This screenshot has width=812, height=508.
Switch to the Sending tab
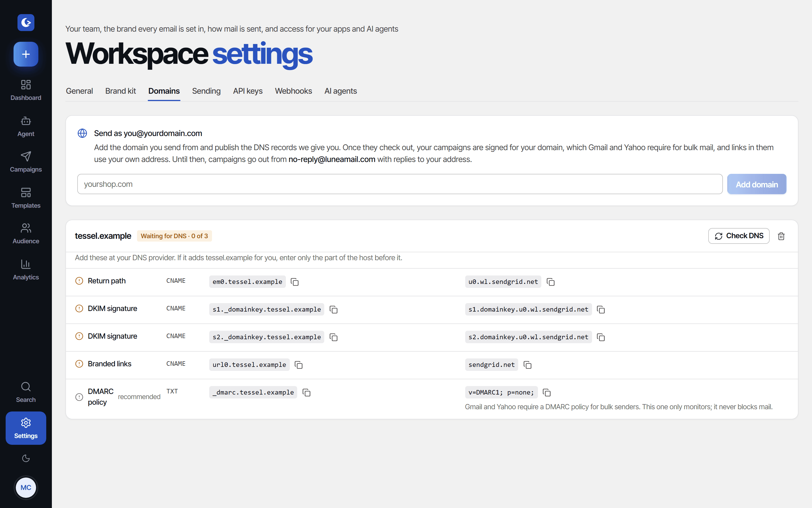pyautogui.click(x=206, y=91)
